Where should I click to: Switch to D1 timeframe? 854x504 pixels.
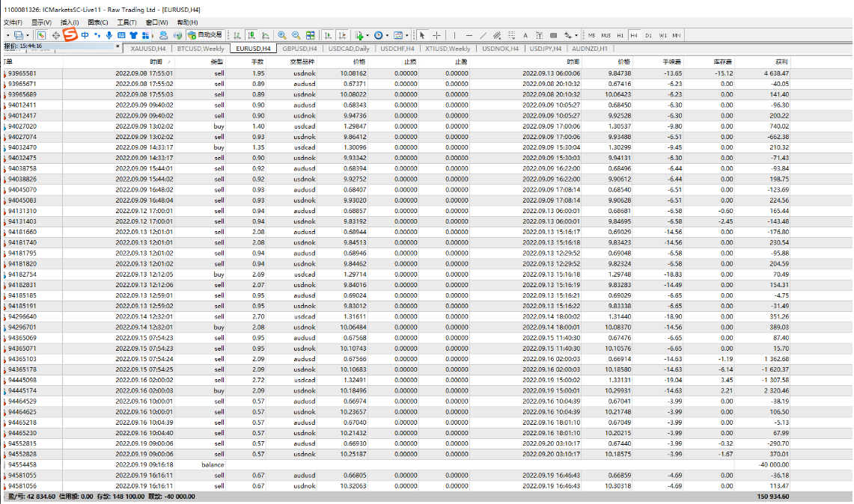click(648, 35)
